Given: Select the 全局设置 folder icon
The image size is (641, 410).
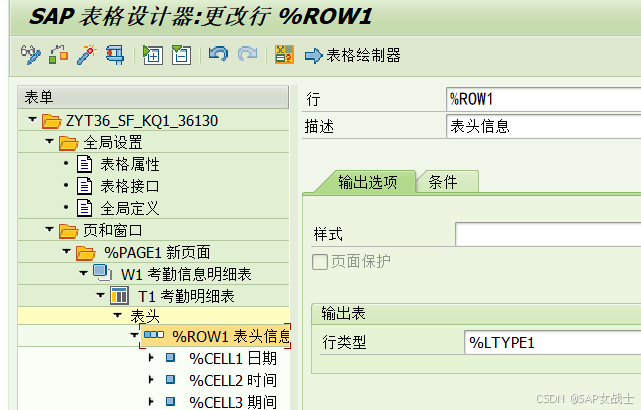Looking at the screenshot, I should [68, 143].
